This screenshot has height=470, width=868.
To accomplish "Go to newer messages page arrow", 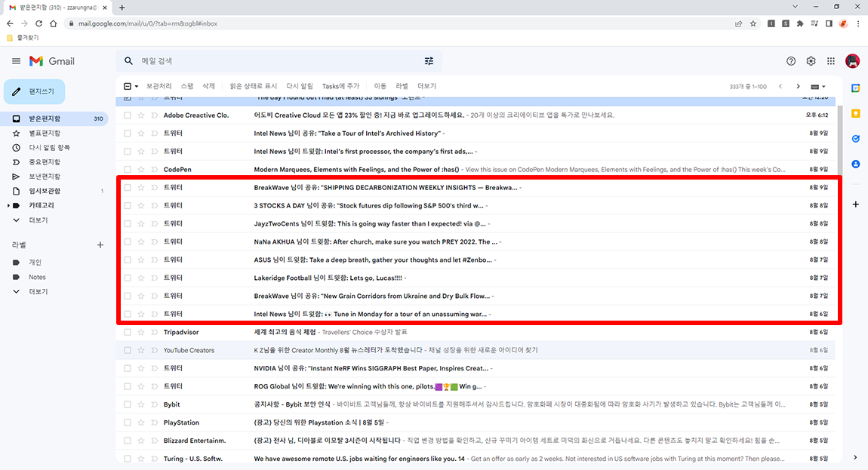I will click(780, 86).
